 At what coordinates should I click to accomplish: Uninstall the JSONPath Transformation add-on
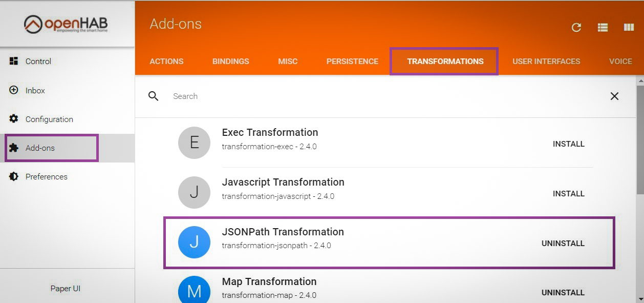click(563, 244)
